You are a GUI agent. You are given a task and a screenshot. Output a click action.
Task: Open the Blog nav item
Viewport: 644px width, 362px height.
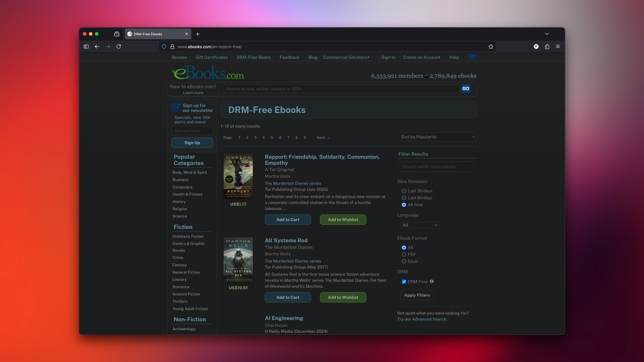[313, 57]
